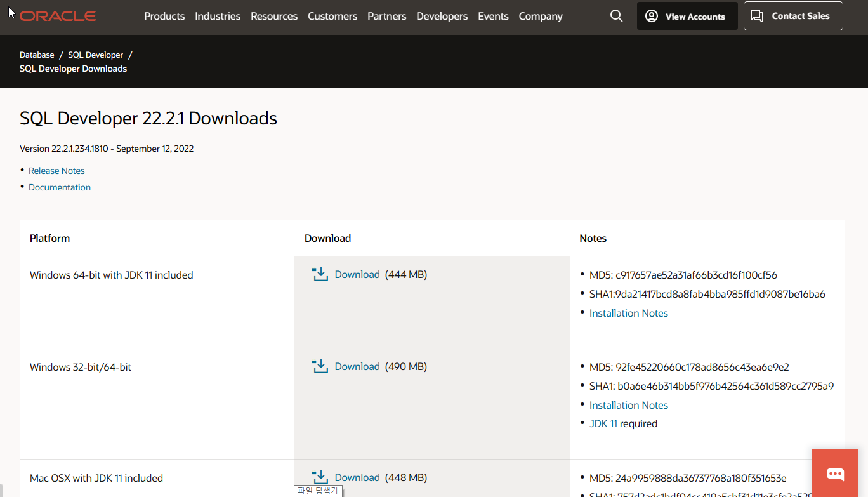The height and width of the screenshot is (497, 868).
Task: Open the Release Notes link
Action: [x=56, y=171]
